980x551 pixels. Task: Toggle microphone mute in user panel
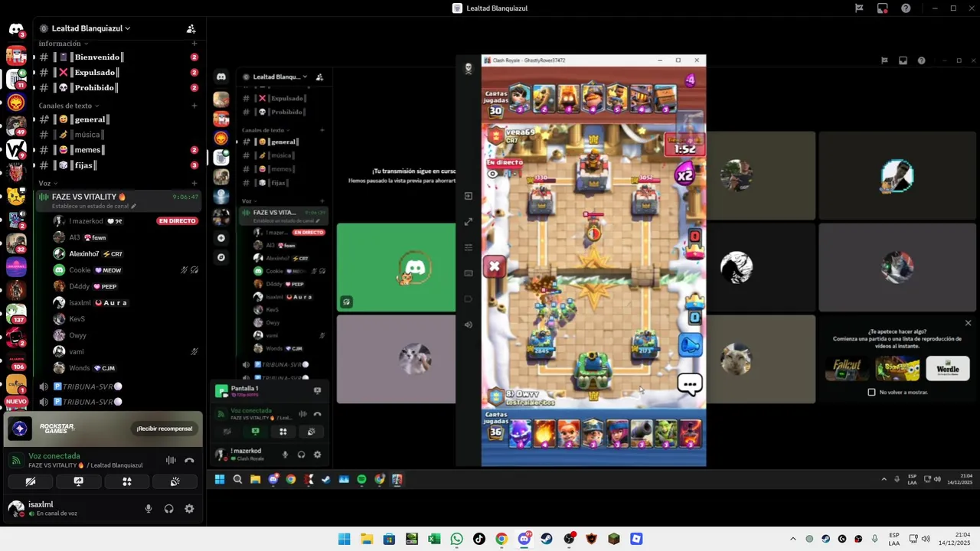click(x=149, y=509)
